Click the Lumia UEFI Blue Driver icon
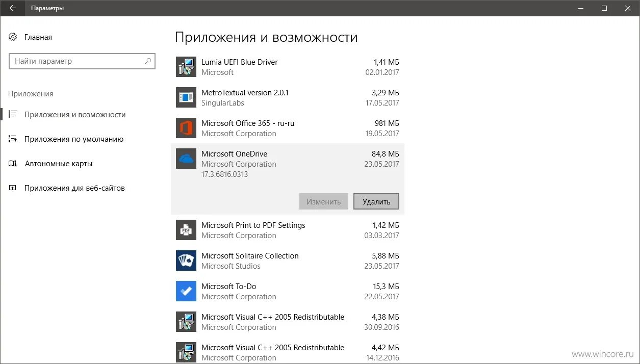Viewport: 640px width, 364px height. click(186, 67)
